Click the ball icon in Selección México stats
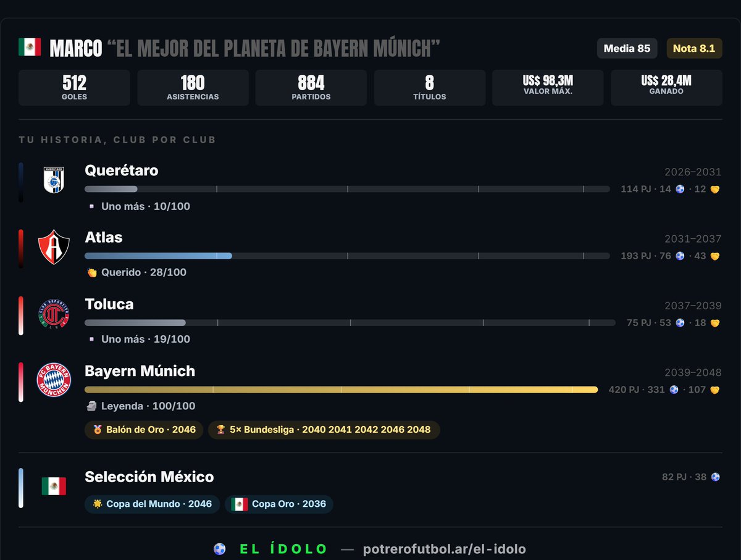The image size is (741, 560). coord(715,477)
